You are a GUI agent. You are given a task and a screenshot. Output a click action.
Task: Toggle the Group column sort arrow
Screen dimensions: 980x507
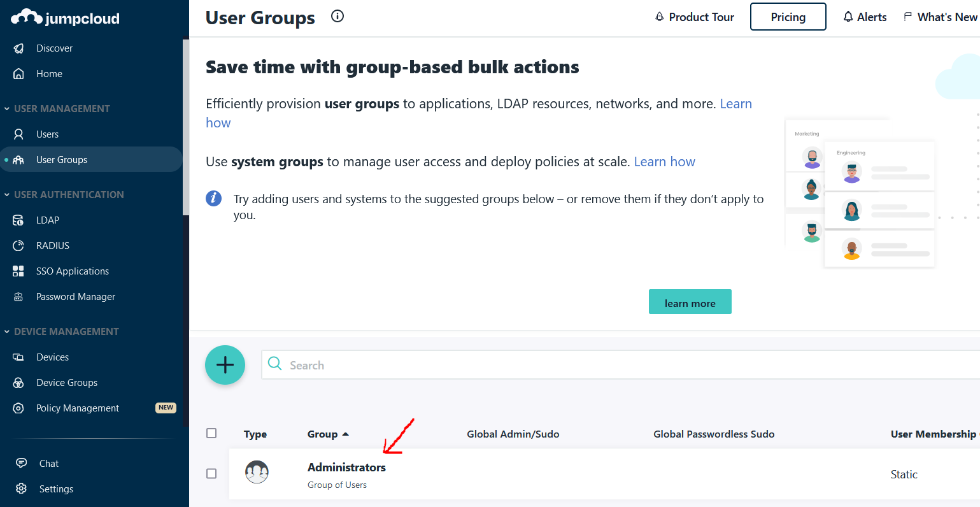[x=346, y=434]
